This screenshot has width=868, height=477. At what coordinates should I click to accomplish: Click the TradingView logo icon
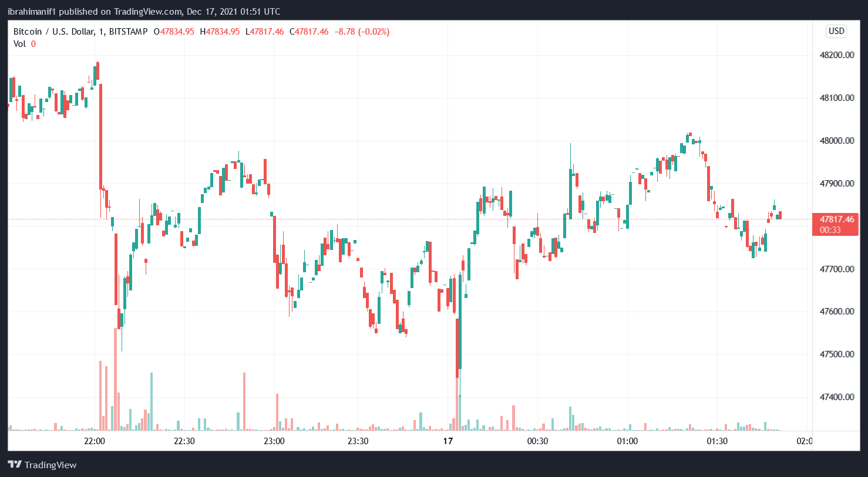[15, 465]
